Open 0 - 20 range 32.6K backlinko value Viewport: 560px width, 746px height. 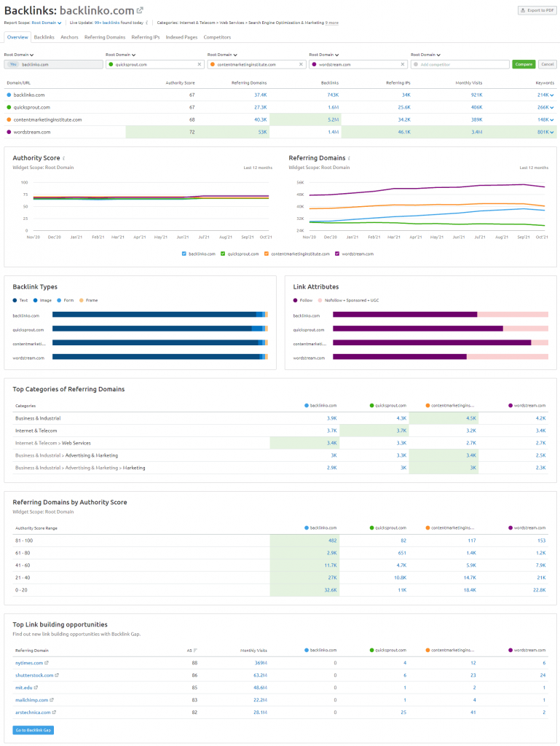[331, 590]
